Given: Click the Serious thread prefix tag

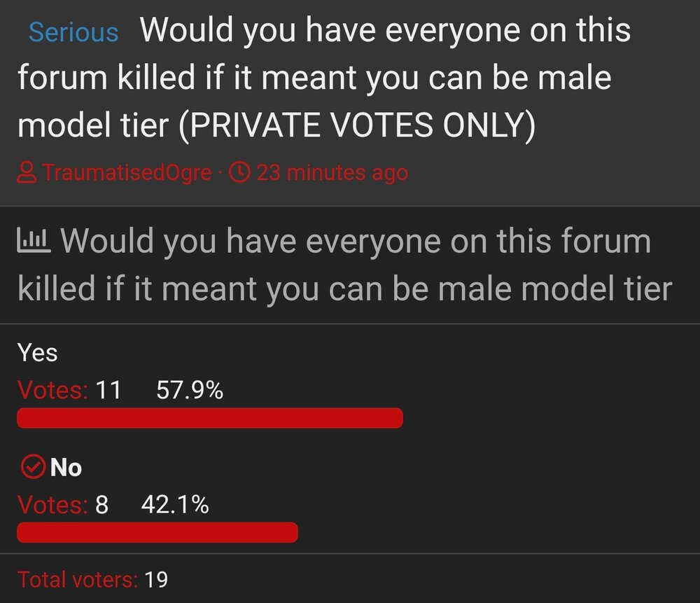Looking at the screenshot, I should (x=73, y=33).
